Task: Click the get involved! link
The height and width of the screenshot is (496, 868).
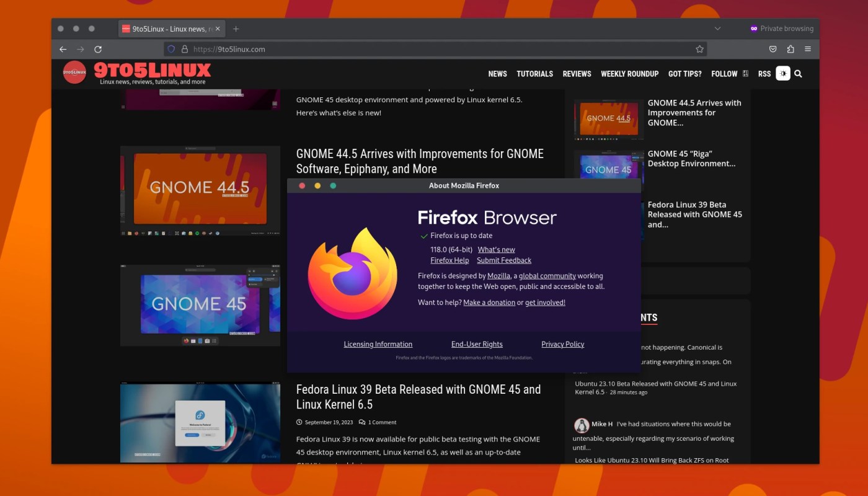Action: click(x=545, y=303)
